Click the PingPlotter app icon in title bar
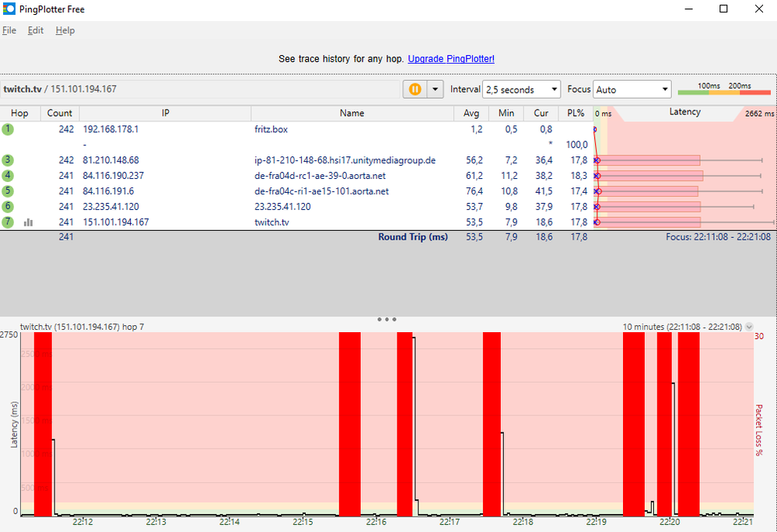Image resolution: width=777 pixels, height=532 pixels. tap(9, 9)
